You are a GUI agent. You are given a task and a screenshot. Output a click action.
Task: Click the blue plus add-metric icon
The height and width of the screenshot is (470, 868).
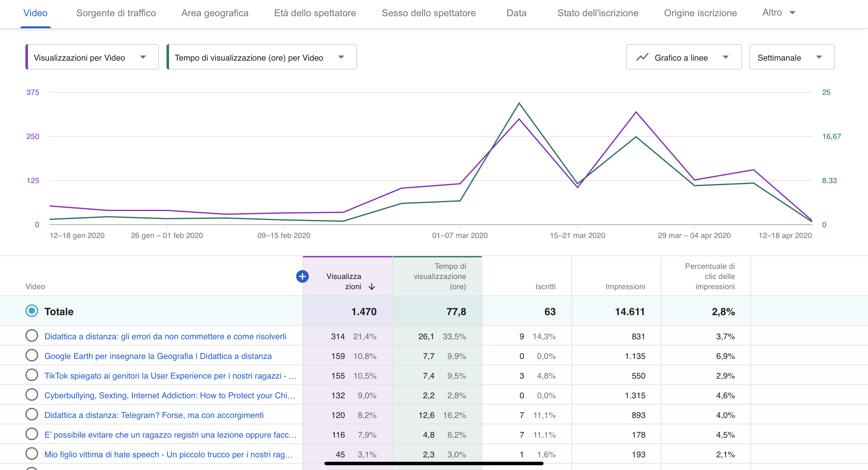pyautogui.click(x=302, y=276)
